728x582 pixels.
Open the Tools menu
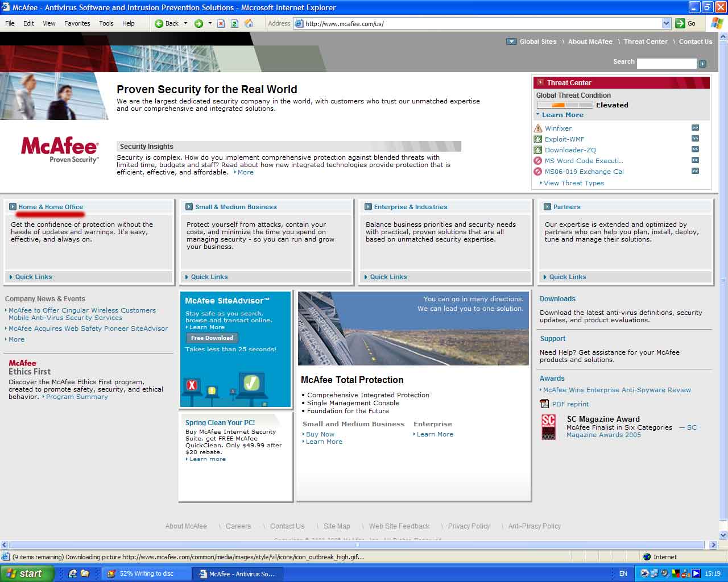106,23
